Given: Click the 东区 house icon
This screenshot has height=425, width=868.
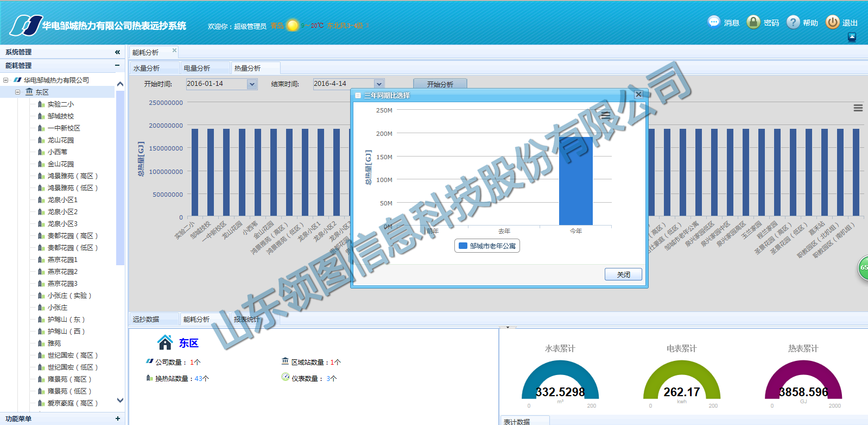Looking at the screenshot, I should click(164, 342).
